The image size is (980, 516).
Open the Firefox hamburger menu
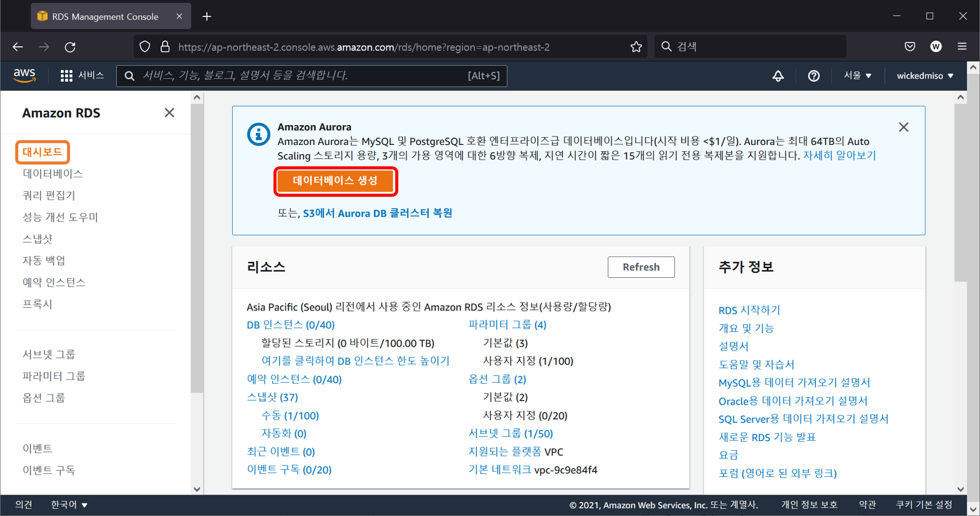962,47
